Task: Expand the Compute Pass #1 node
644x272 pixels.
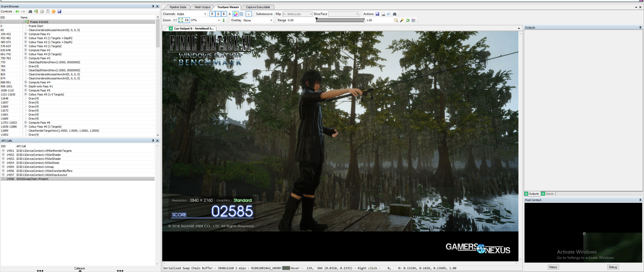Action: [25, 34]
